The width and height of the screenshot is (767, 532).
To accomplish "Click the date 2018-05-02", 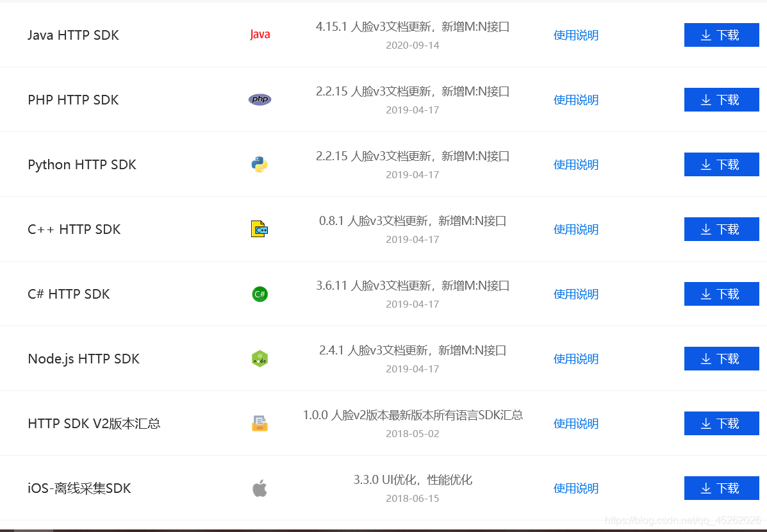I will (x=413, y=434).
